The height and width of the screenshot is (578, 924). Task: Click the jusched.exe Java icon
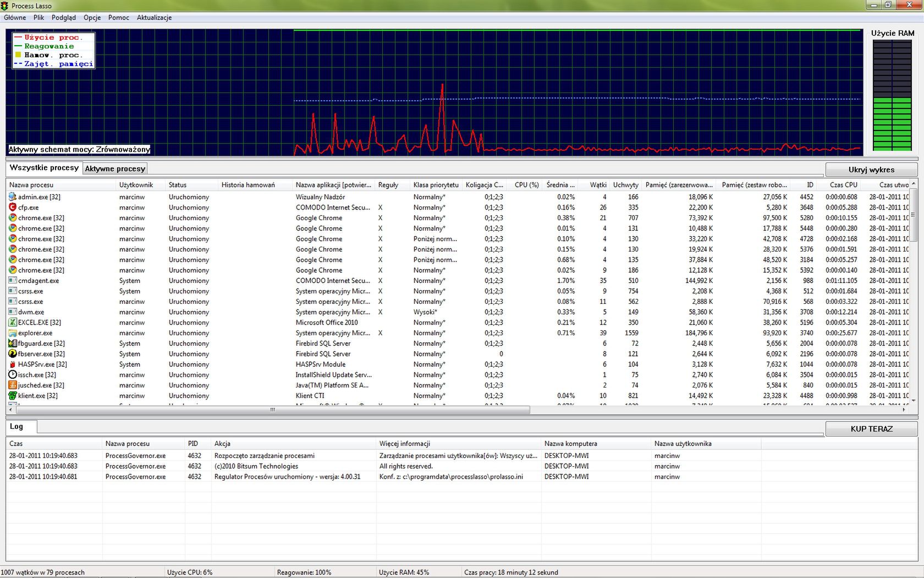pyautogui.click(x=13, y=385)
